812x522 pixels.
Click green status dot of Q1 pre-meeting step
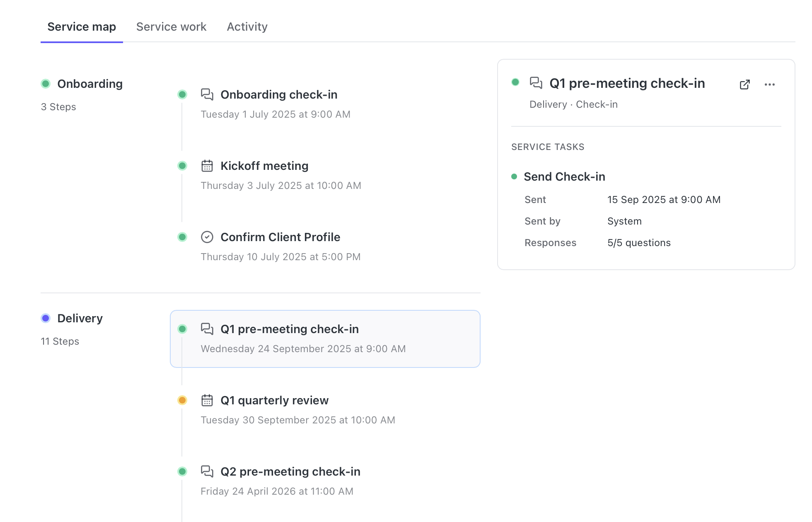click(182, 329)
